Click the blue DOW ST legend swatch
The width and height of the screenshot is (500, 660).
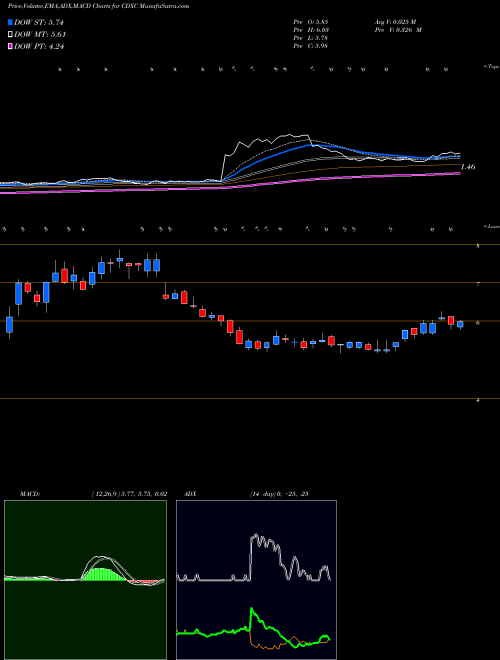(10, 22)
